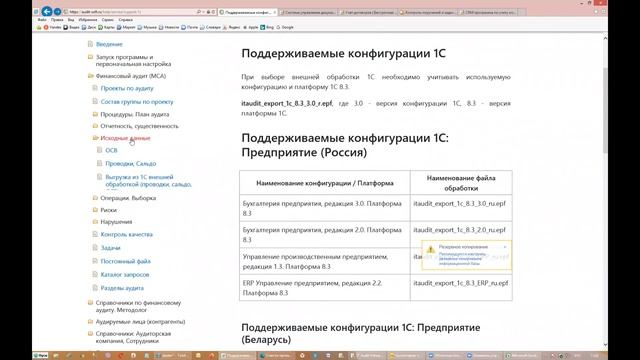This screenshot has height=360, width=640.
Task: Open the Избранное menu
Action: tap(88, 20)
